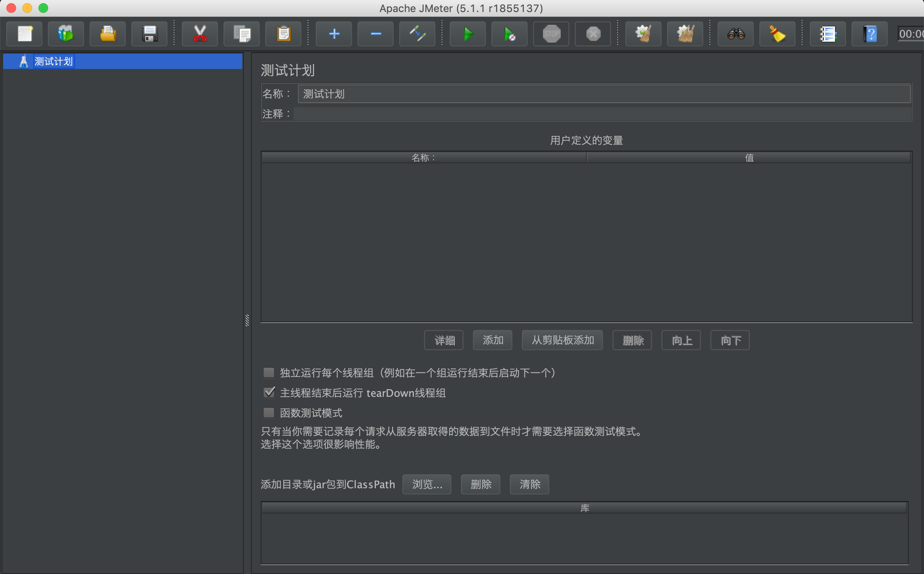
Task: Uncheck tearDown线程组 checkbox
Action: (x=269, y=392)
